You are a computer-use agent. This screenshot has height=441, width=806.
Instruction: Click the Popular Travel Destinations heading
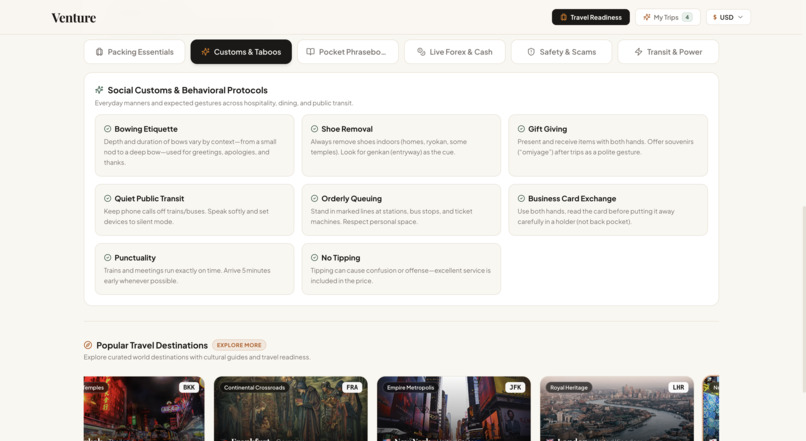(152, 345)
